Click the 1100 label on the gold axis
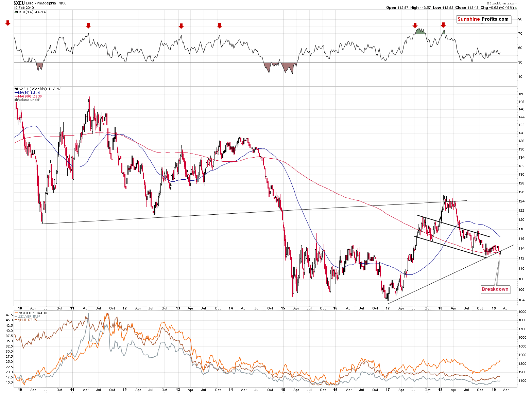532x393 pixels. click(522, 381)
